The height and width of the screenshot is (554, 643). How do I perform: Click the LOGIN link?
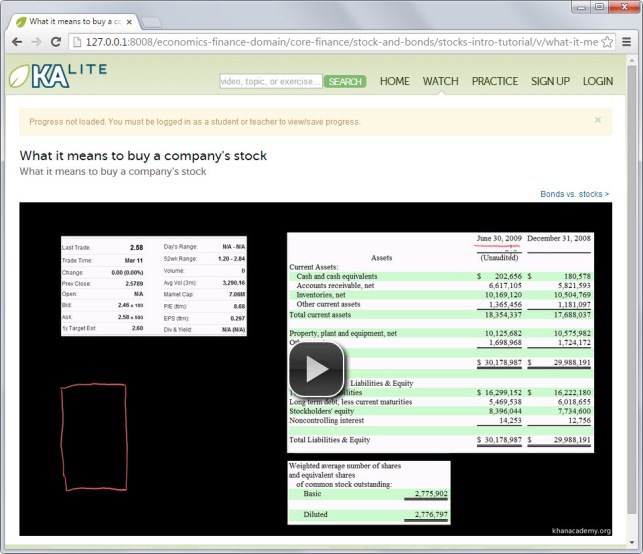coord(598,81)
